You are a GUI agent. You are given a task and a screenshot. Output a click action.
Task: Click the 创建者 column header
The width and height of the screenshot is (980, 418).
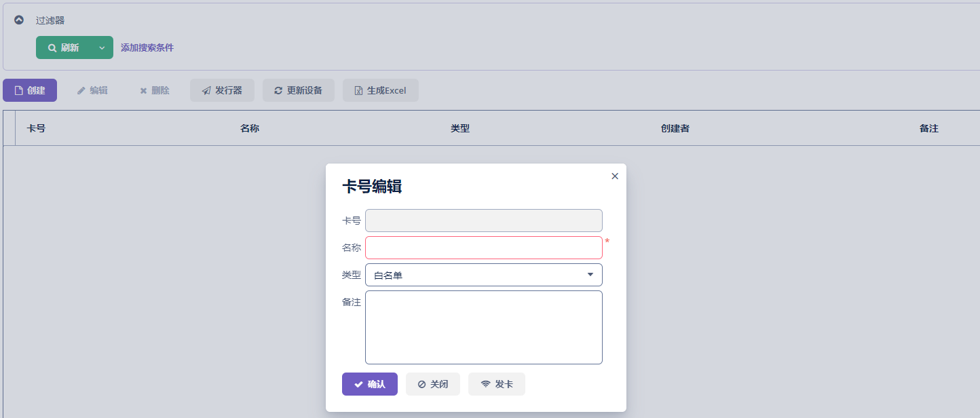click(675, 128)
